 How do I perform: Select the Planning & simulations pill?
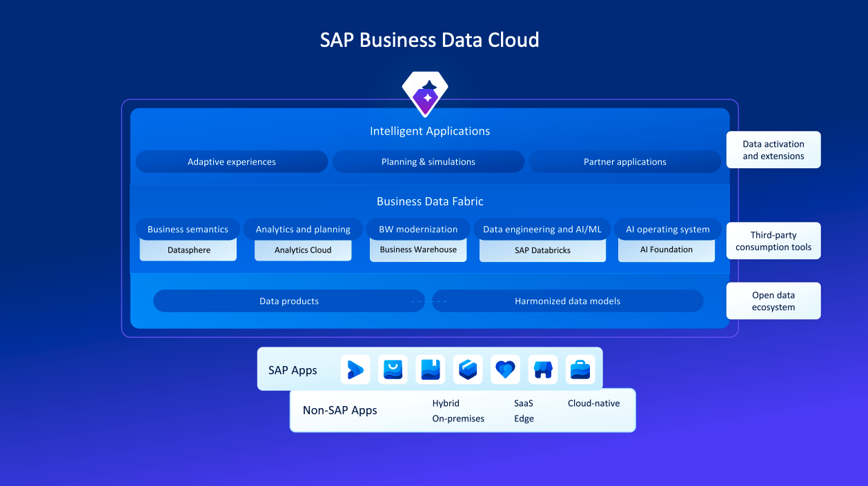(x=428, y=162)
